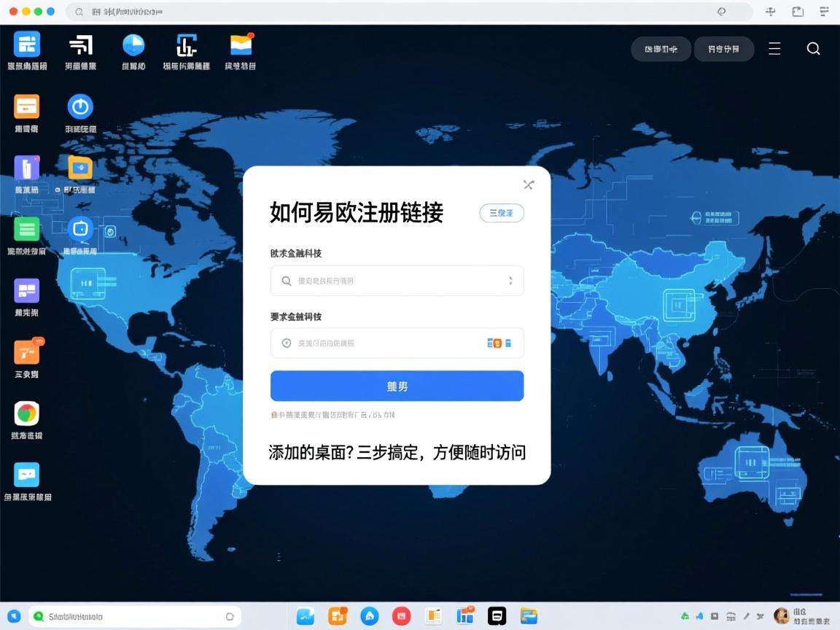Open the blue bar-chart app in taskbar
840x630 pixels.
coord(465,616)
